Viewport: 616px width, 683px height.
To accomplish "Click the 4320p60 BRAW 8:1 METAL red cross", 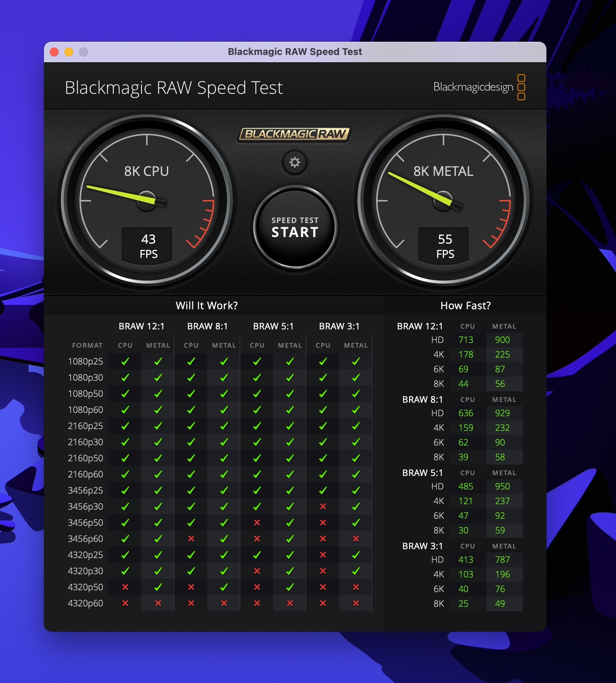I will click(224, 603).
